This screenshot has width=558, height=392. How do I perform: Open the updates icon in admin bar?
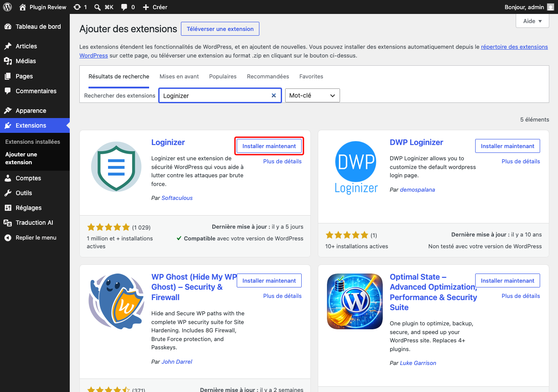pyautogui.click(x=77, y=7)
